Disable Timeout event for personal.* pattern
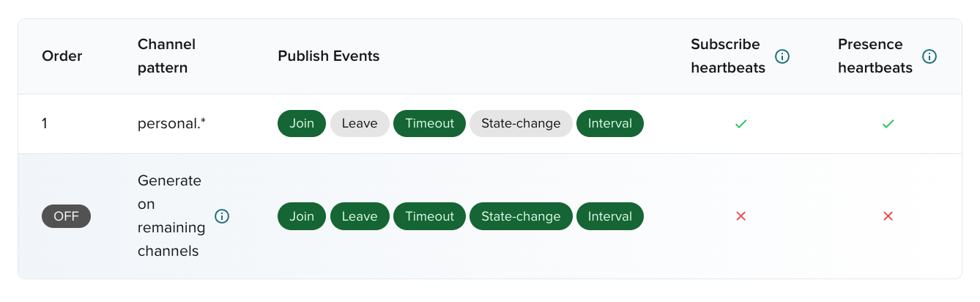The image size is (980, 302). pyautogui.click(x=429, y=123)
